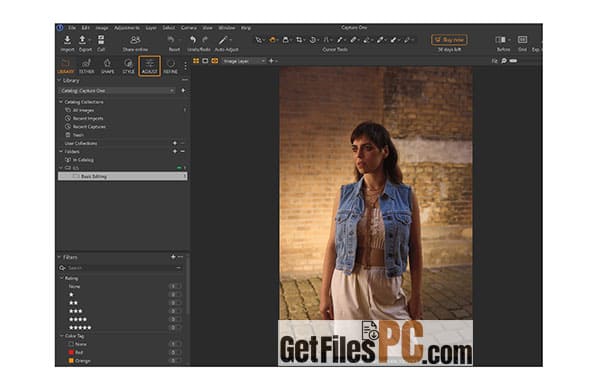Switch to multi-image grid viewer mode
Screen dimensions: 600x390
pyautogui.click(x=196, y=61)
